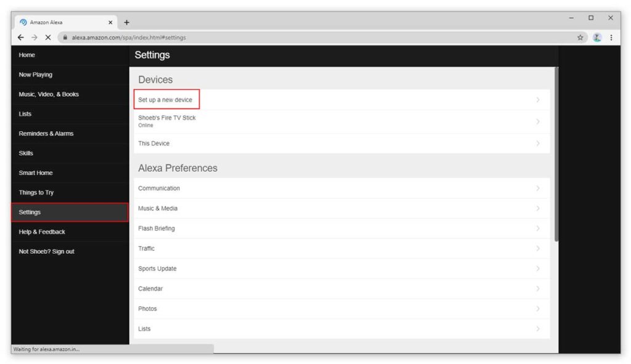Close the Amazon Alexa tab
The image size is (631, 364).
(110, 23)
